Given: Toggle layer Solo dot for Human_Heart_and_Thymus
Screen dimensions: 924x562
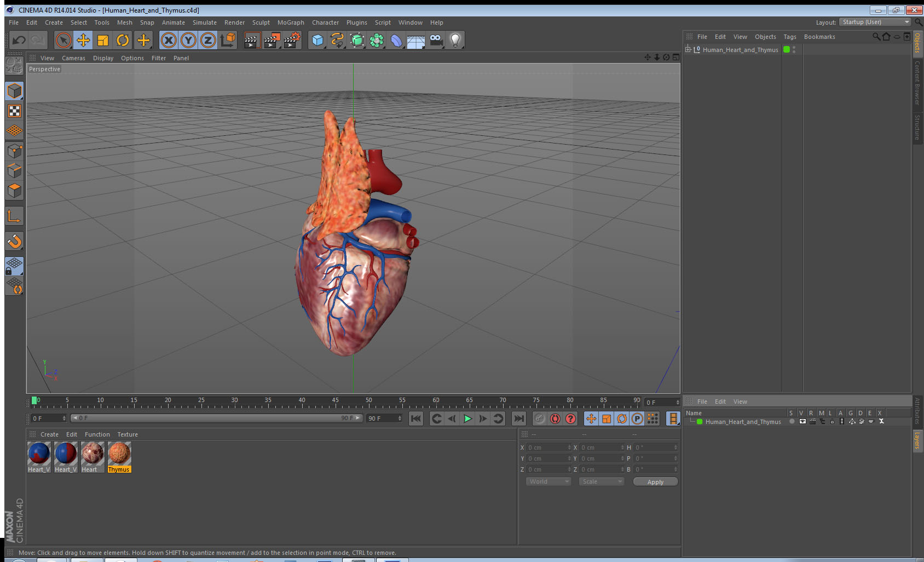Looking at the screenshot, I should coord(792,421).
